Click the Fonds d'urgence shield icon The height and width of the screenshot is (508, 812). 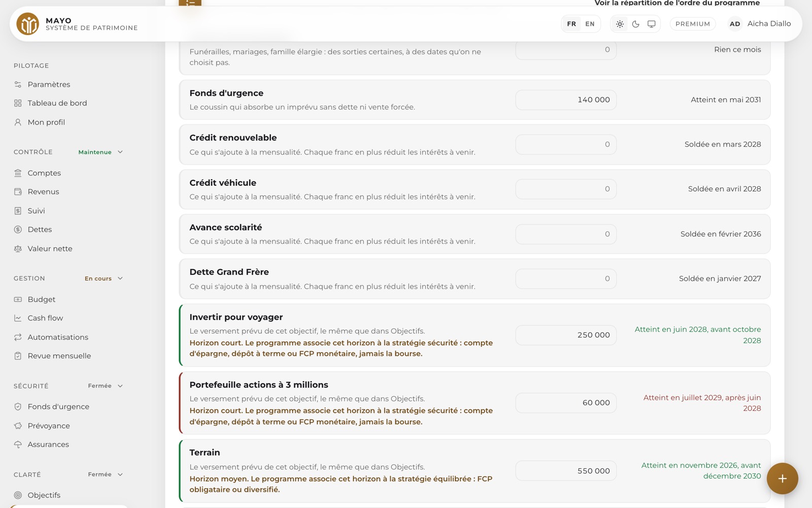coord(18,407)
